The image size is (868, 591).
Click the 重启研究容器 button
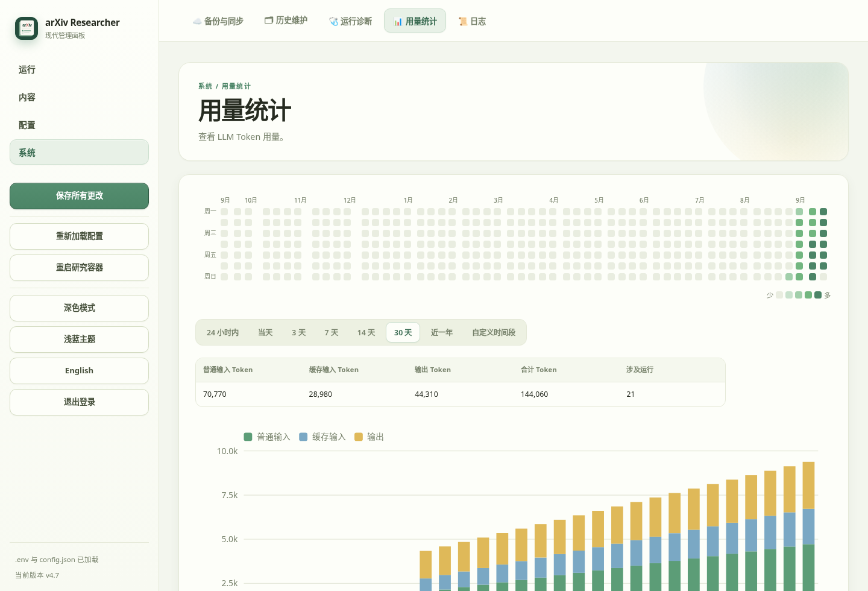pyautogui.click(x=79, y=268)
